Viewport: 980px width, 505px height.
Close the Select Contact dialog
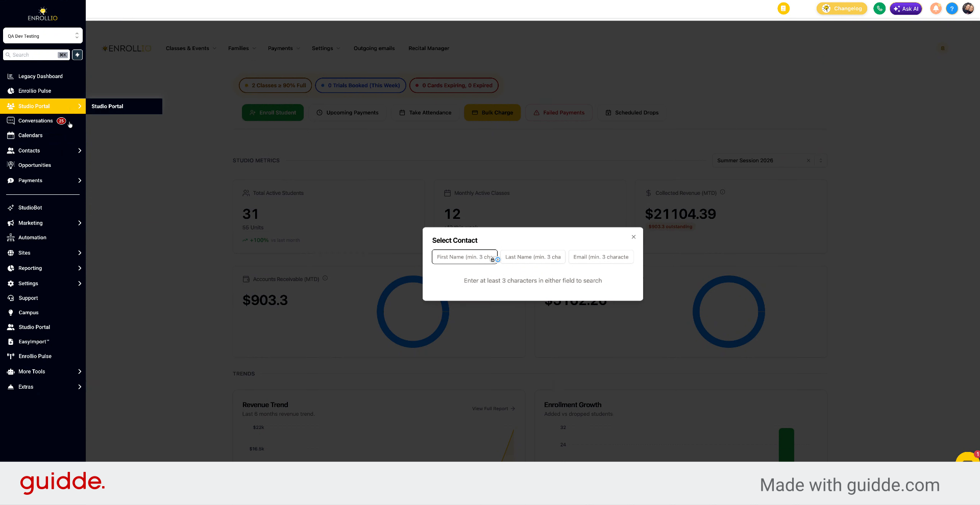pos(633,237)
